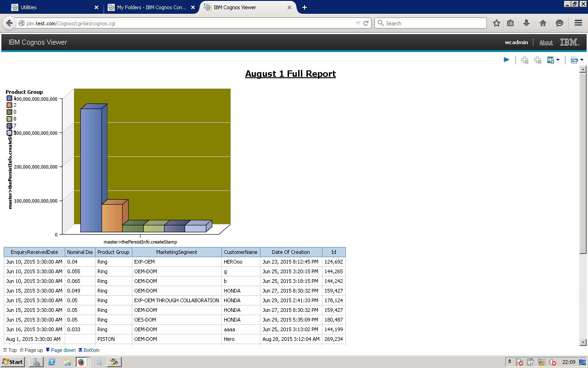
Task: Click the wcadmin user name
Action: [516, 42]
